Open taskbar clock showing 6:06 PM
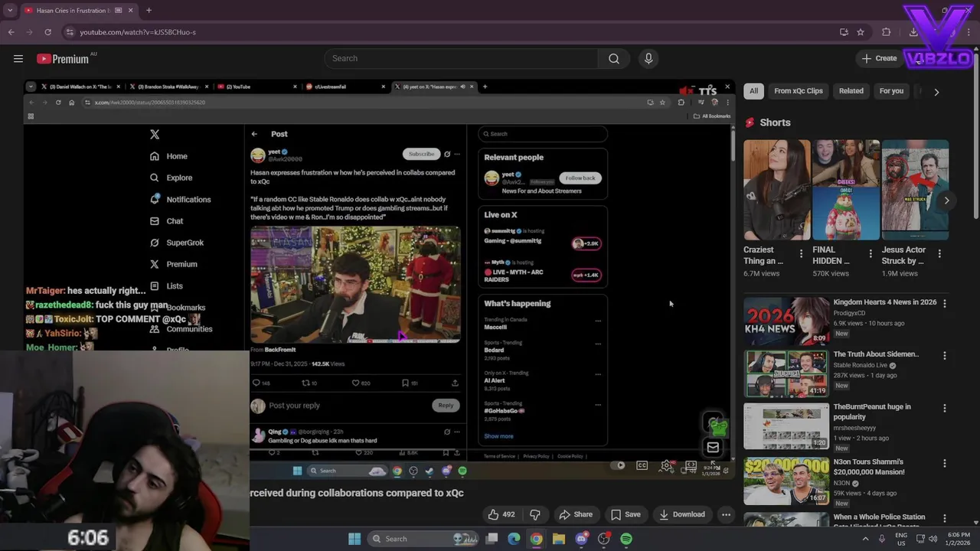Image resolution: width=980 pixels, height=551 pixels. (959, 539)
